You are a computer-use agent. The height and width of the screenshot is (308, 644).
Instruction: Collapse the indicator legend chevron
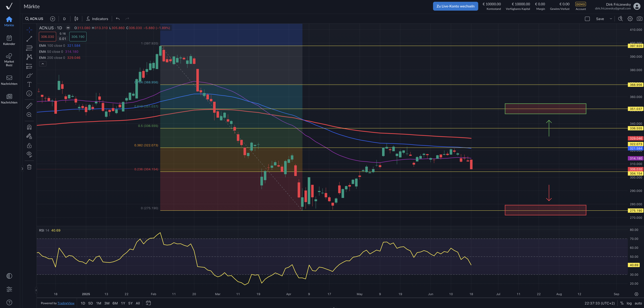click(x=43, y=64)
